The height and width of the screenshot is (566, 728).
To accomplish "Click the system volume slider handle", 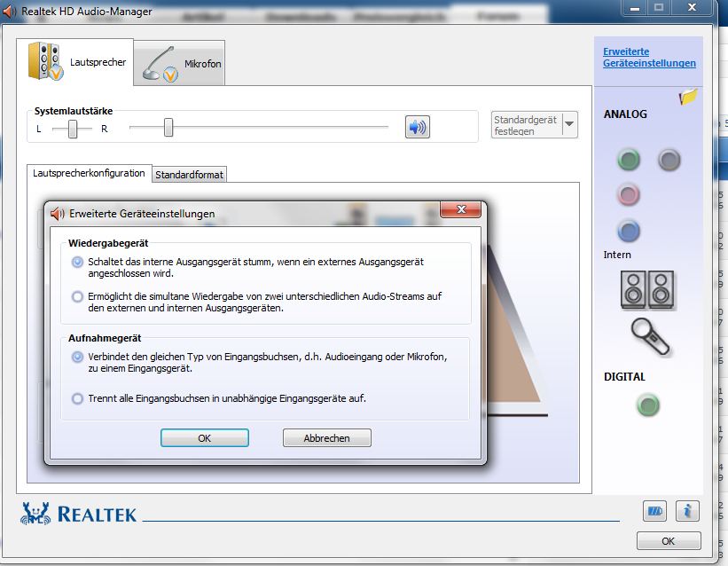I will 168,128.
